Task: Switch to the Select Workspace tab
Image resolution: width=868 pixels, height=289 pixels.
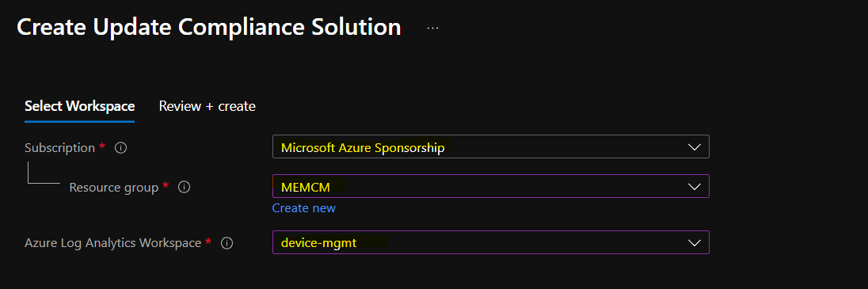Action: click(80, 106)
